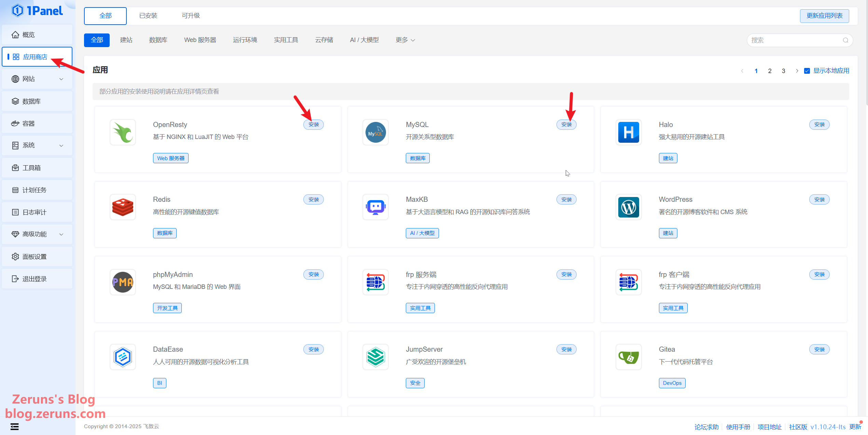This screenshot has height=435, width=868.
Task: Click the WordPress logo icon
Action: pyautogui.click(x=628, y=207)
